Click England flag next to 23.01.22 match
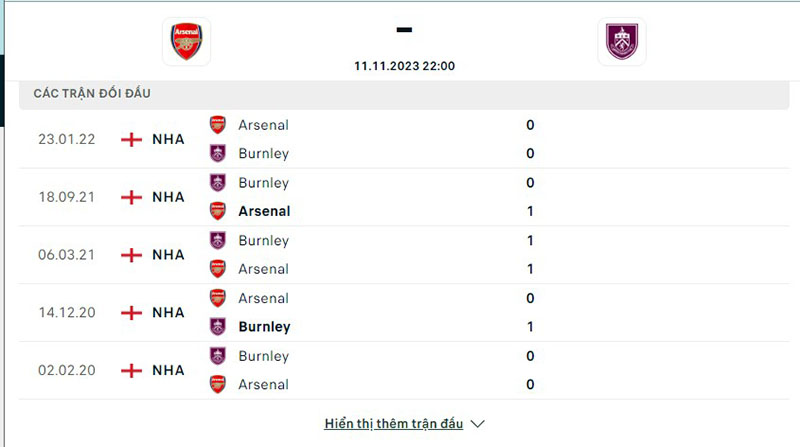The width and height of the screenshot is (800, 447). (131, 139)
